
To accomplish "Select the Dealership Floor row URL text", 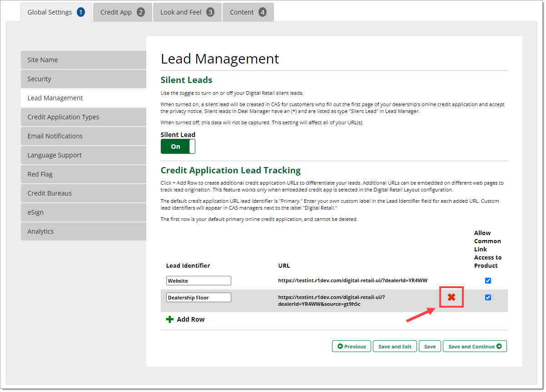I will (332, 300).
